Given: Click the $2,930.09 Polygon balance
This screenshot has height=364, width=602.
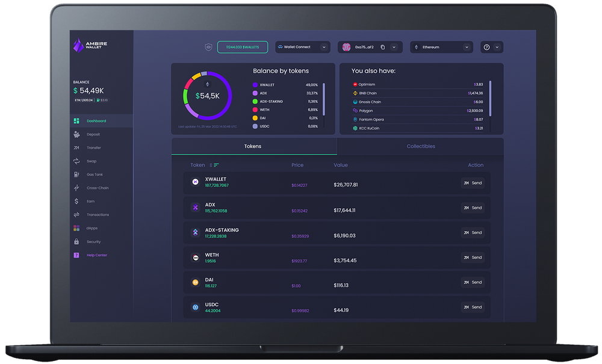Looking at the screenshot, I should (475, 111).
